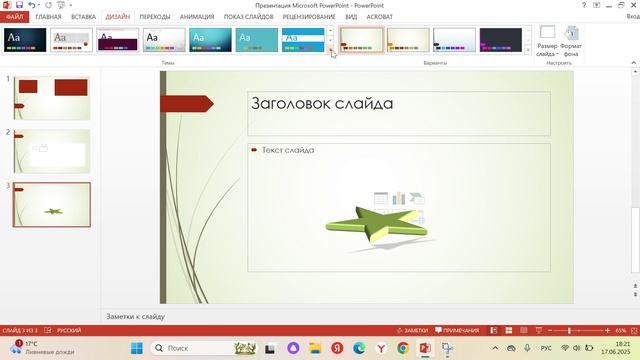This screenshot has height=360, width=640.
Task: Switch to Reading view
Action: 524,330
